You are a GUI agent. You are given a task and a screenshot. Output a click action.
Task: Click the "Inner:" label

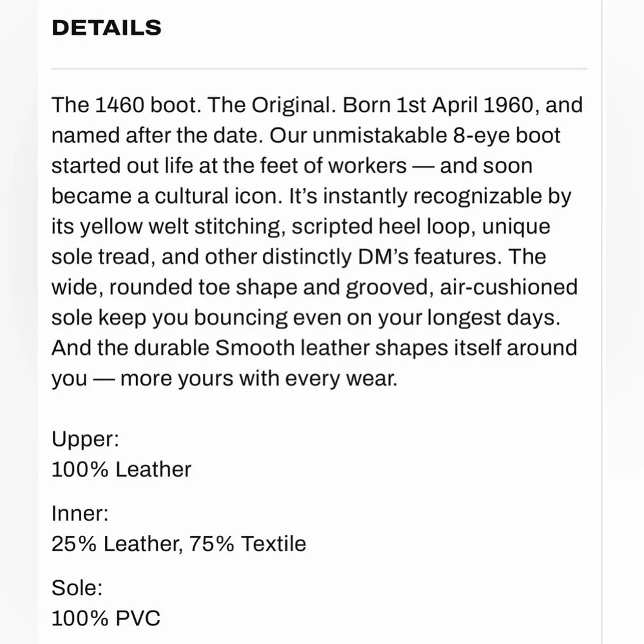[x=80, y=514]
